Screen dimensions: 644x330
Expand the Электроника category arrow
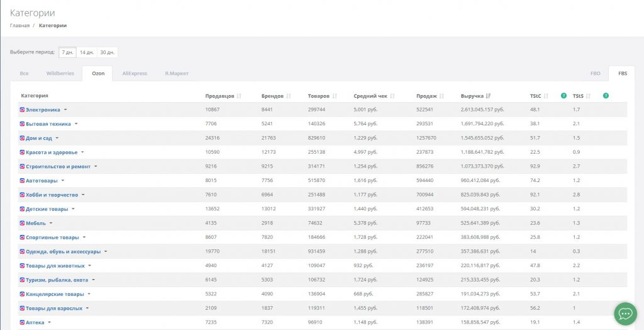pos(65,110)
